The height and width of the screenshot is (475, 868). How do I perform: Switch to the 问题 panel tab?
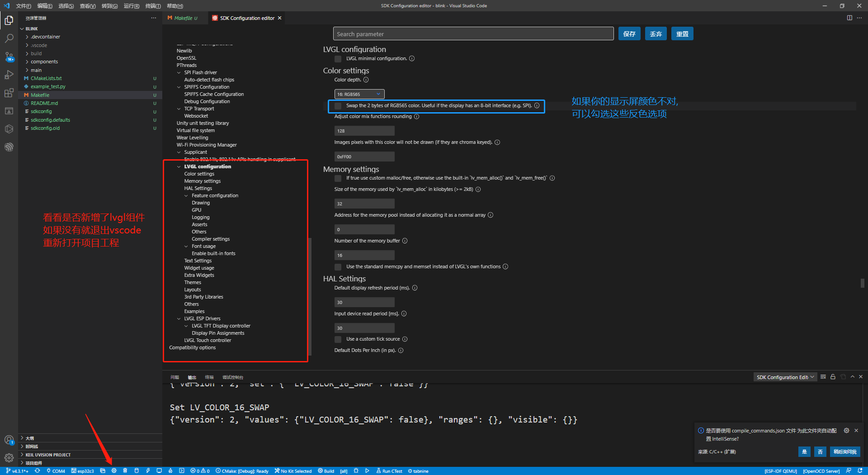click(175, 377)
